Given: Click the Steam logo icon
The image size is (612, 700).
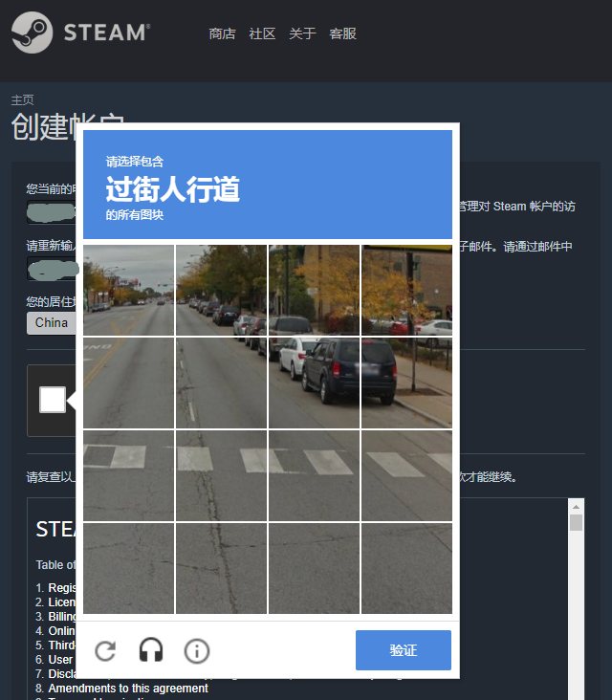Looking at the screenshot, I should coord(33,33).
